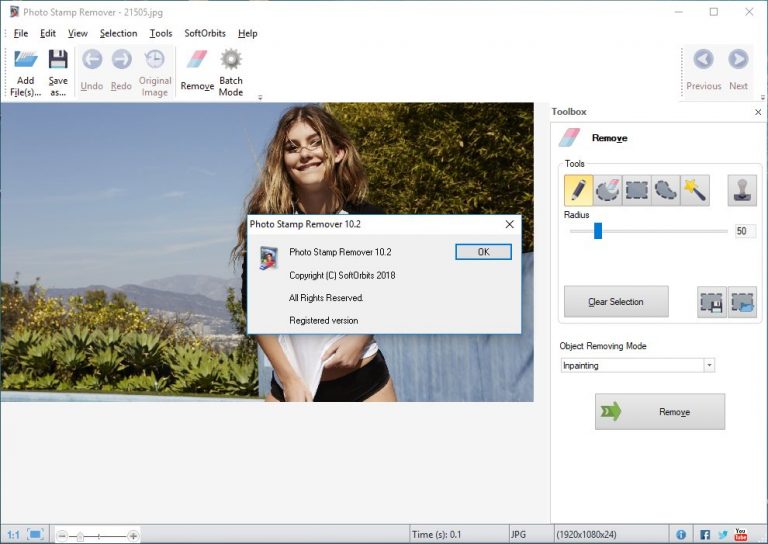Open the Object Removing Mode dropdown

638,365
